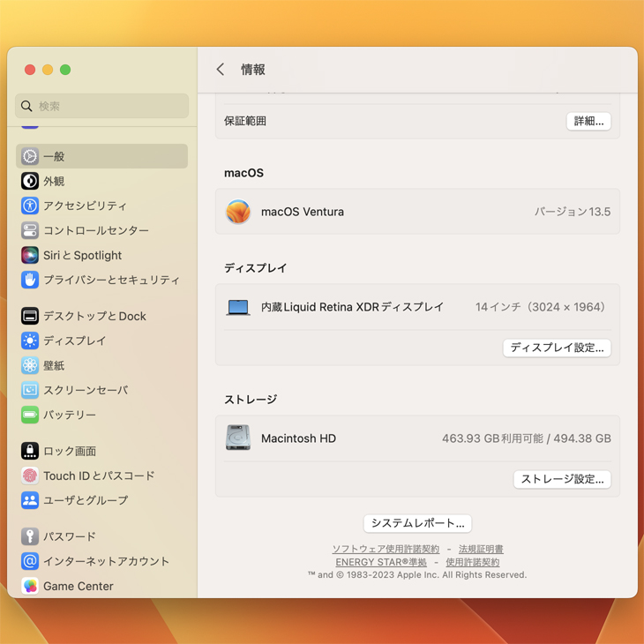This screenshot has width=644, height=644.
Task: Click the 情報 page title
Action: tap(253, 70)
